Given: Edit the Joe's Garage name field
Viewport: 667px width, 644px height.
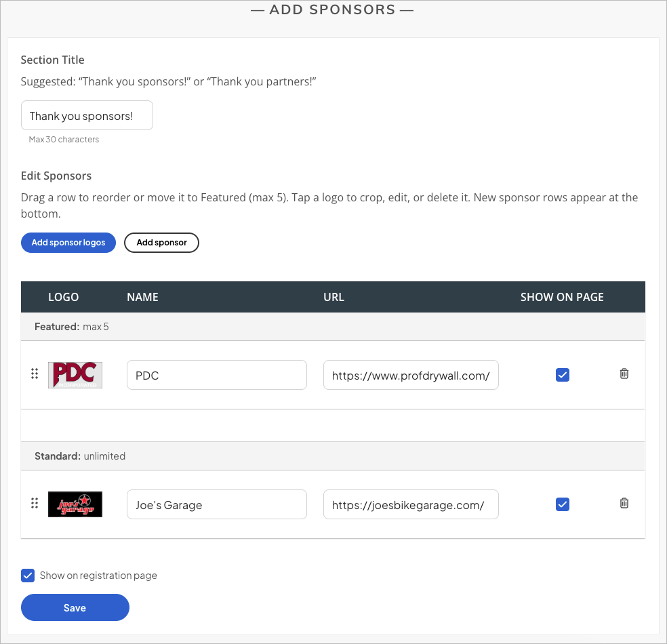Looking at the screenshot, I should tap(216, 504).
